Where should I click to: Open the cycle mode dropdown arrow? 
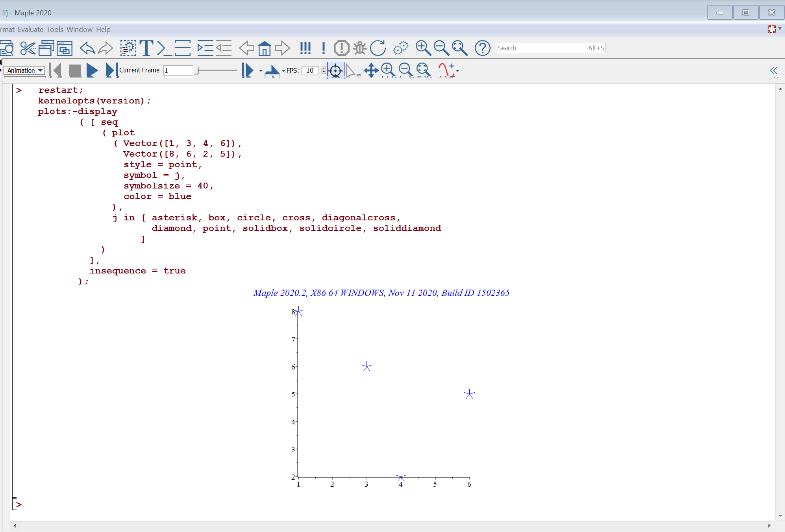point(283,71)
